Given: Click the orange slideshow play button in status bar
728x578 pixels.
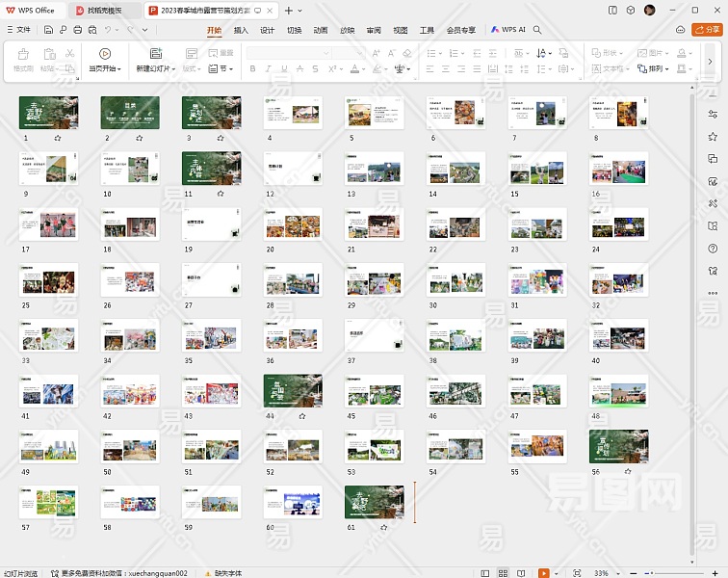Looking at the screenshot, I should 544,572.
